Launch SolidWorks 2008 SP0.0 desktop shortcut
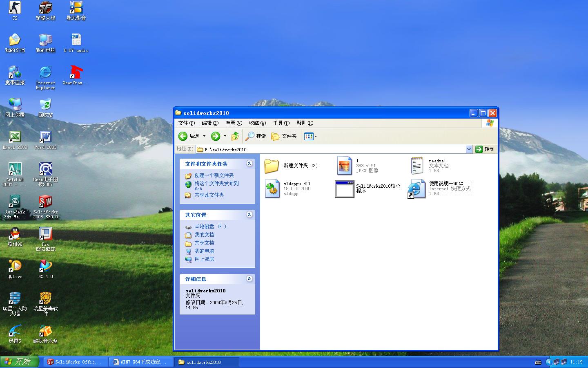The height and width of the screenshot is (368, 588). click(x=45, y=206)
